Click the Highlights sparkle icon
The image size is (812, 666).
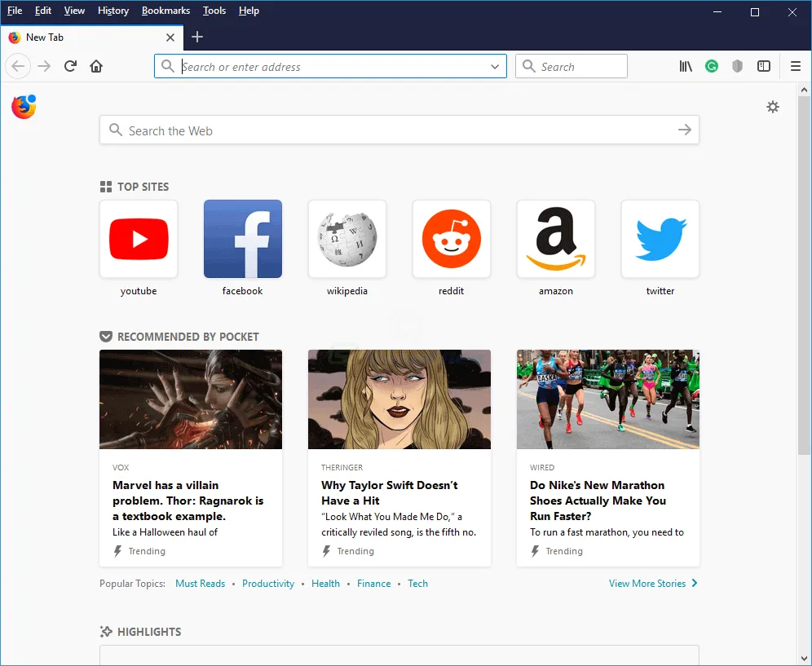tap(106, 632)
